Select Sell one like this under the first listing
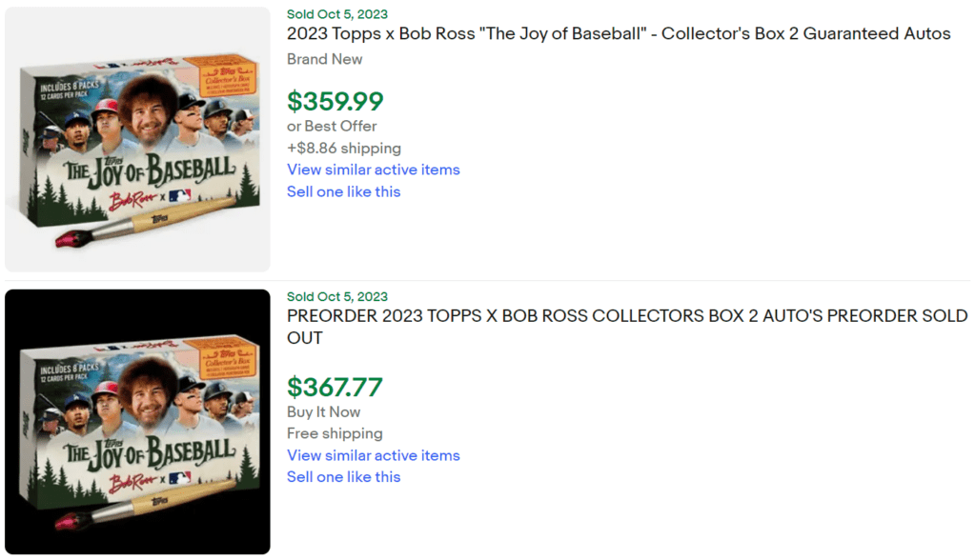Screen dimensions: 976x560 (343, 191)
